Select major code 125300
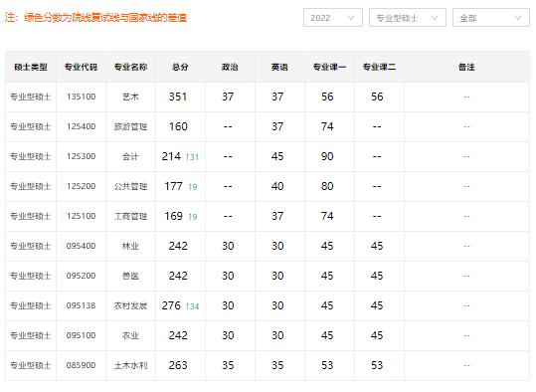This screenshot has height=392, width=536. 81,156
